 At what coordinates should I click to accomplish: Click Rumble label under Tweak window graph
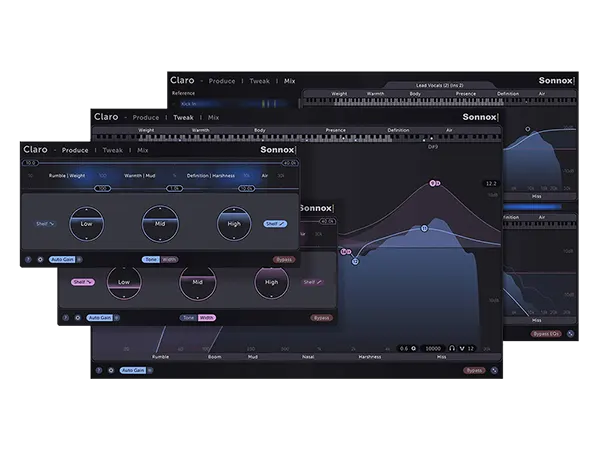tap(160, 357)
